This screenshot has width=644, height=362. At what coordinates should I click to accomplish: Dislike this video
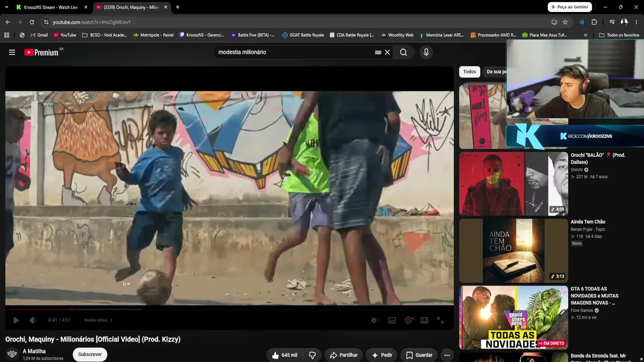pyautogui.click(x=312, y=355)
